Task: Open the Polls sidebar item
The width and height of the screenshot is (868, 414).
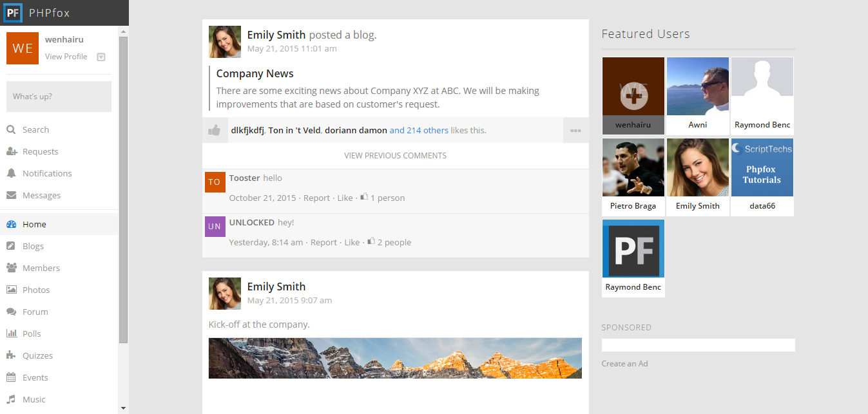Action: [59, 334]
